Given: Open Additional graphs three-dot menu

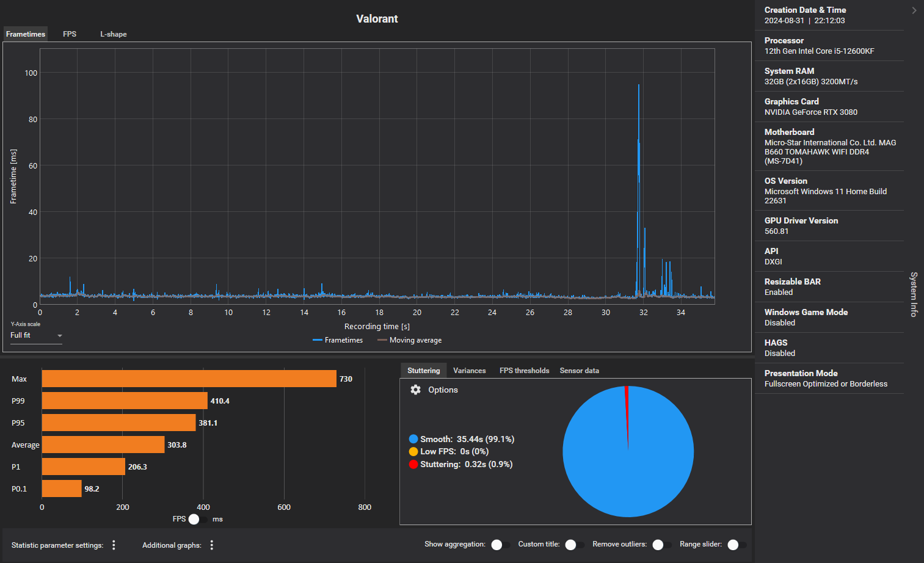Looking at the screenshot, I should point(212,545).
